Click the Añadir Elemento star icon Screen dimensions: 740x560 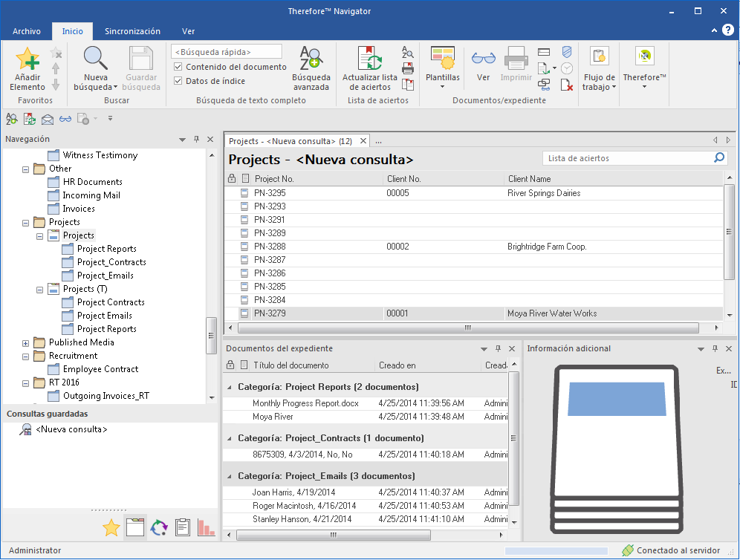27,59
